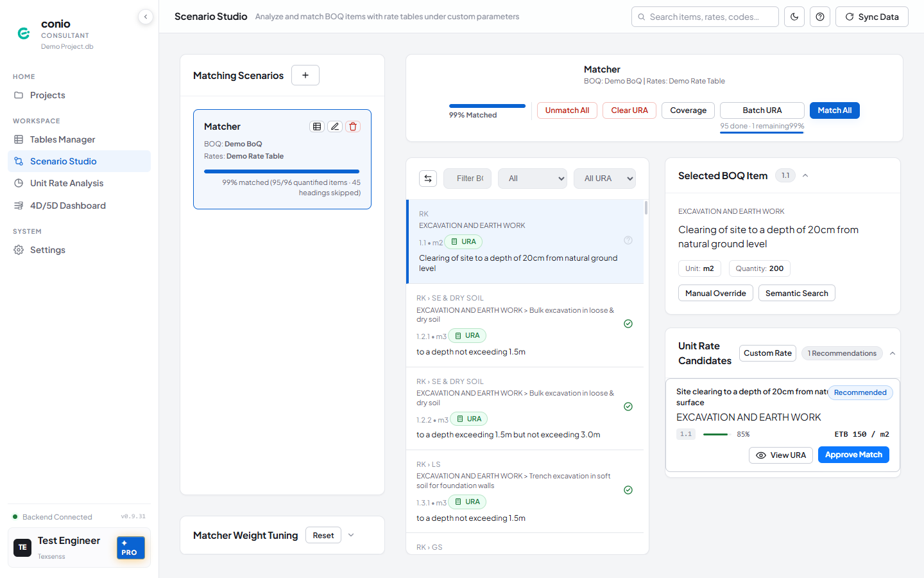The image size is (924, 578).
Task: Select row 'to a depth exceeding 1.5m but not exceeding 3.0m'
Action: (x=525, y=408)
